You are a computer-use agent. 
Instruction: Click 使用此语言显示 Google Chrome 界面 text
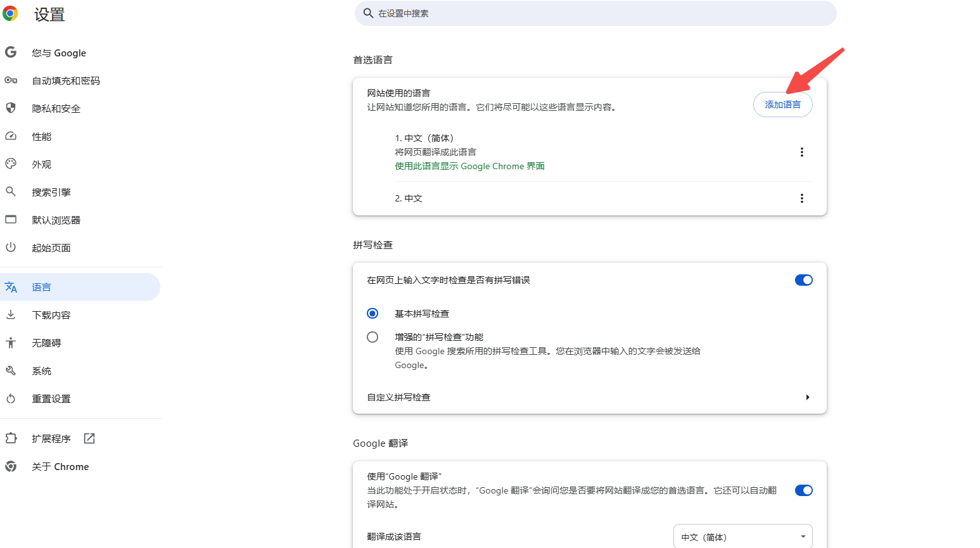click(469, 166)
